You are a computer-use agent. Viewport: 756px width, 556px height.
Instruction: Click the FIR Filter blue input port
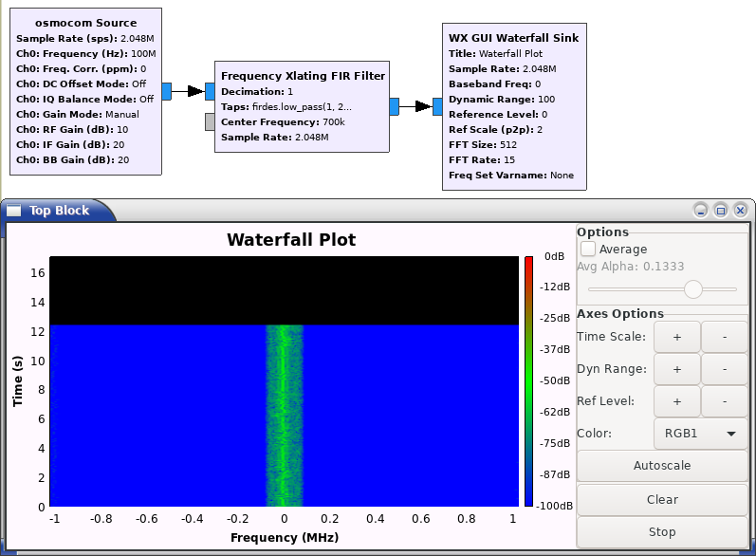[210, 91]
